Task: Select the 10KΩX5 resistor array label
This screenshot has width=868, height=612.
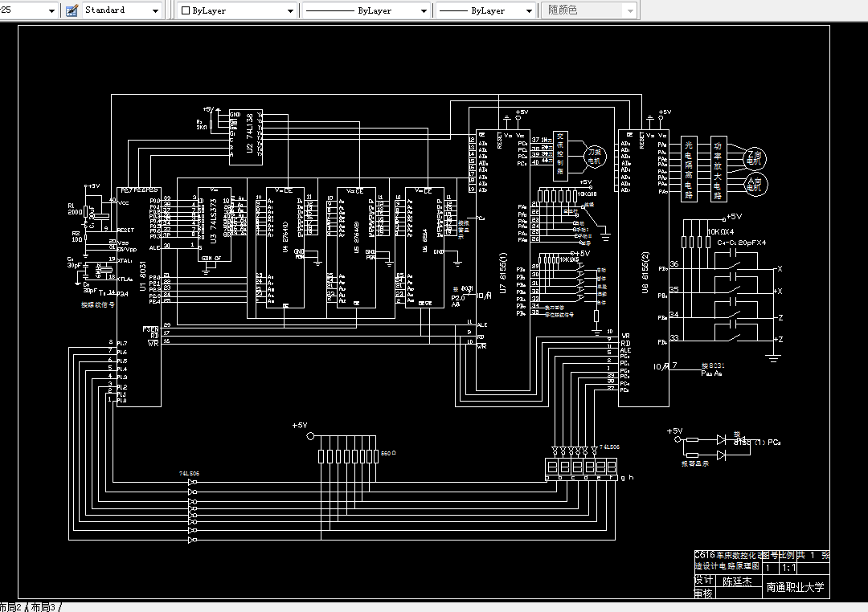Action: [x=569, y=259]
